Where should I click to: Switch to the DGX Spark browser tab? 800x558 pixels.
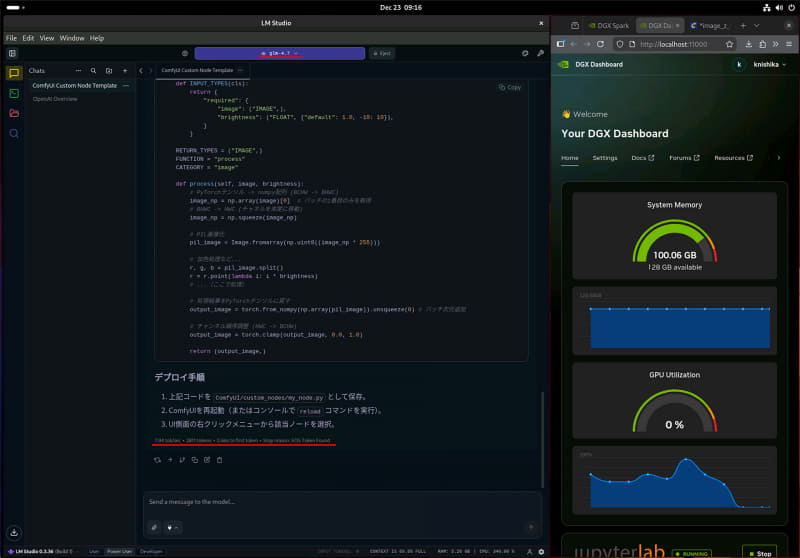pyautogui.click(x=609, y=26)
